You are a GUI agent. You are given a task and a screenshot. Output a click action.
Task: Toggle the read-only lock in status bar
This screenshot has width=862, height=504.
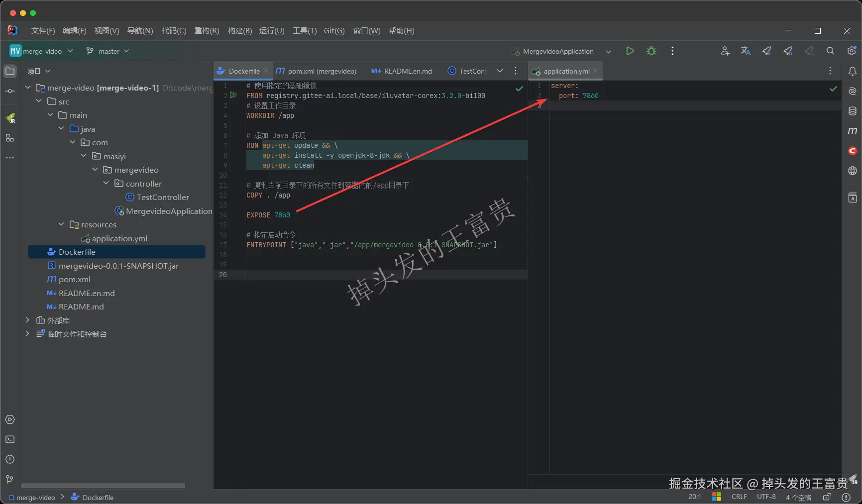pyautogui.click(x=827, y=497)
